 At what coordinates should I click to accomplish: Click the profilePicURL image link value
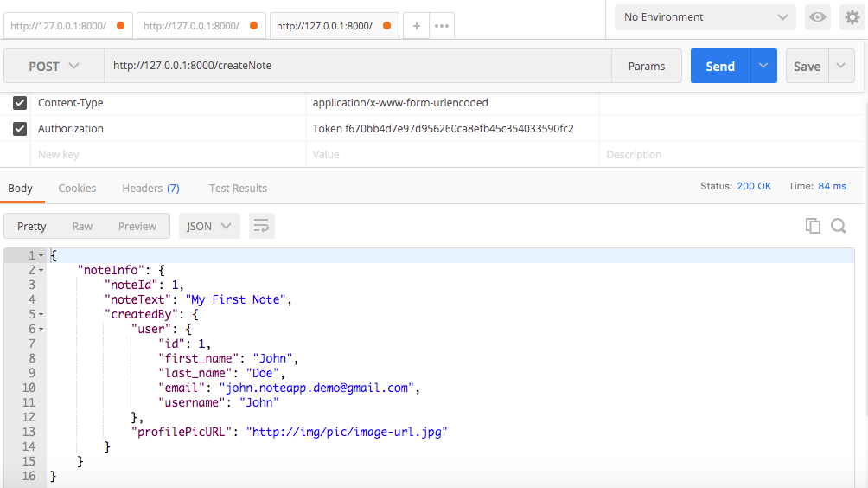pos(347,432)
